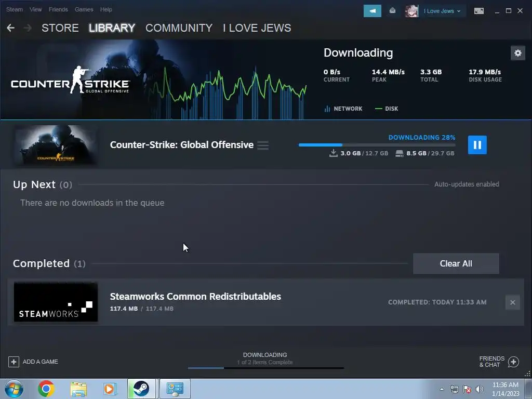Pause the Counter-Strike download

pos(477,145)
